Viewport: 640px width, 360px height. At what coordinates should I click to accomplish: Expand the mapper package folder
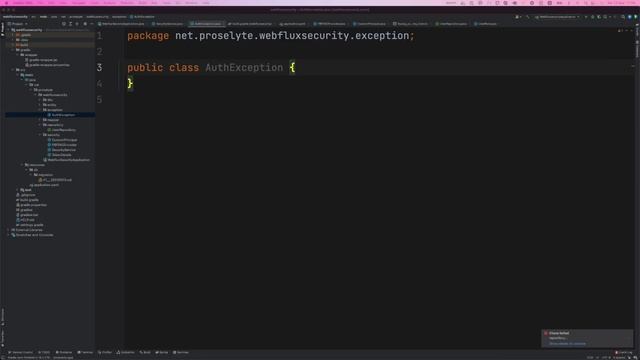[40, 120]
